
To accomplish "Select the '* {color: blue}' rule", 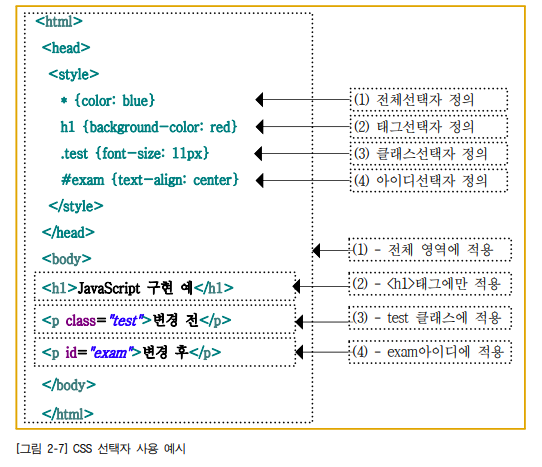I will coord(108,101).
